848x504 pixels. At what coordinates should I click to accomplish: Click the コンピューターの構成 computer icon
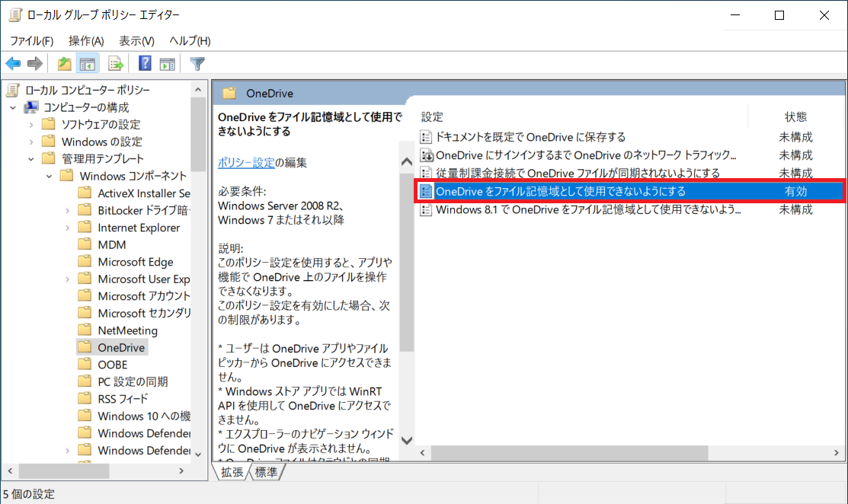tap(31, 107)
